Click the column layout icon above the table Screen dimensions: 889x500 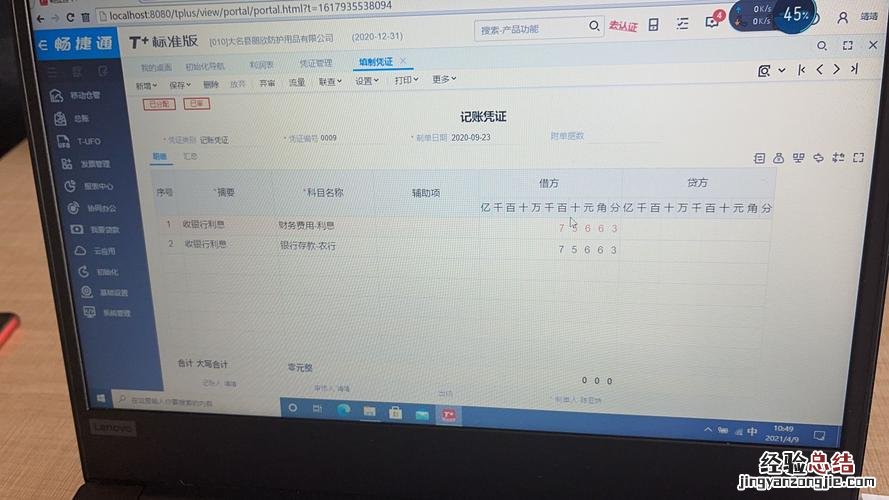click(x=798, y=158)
